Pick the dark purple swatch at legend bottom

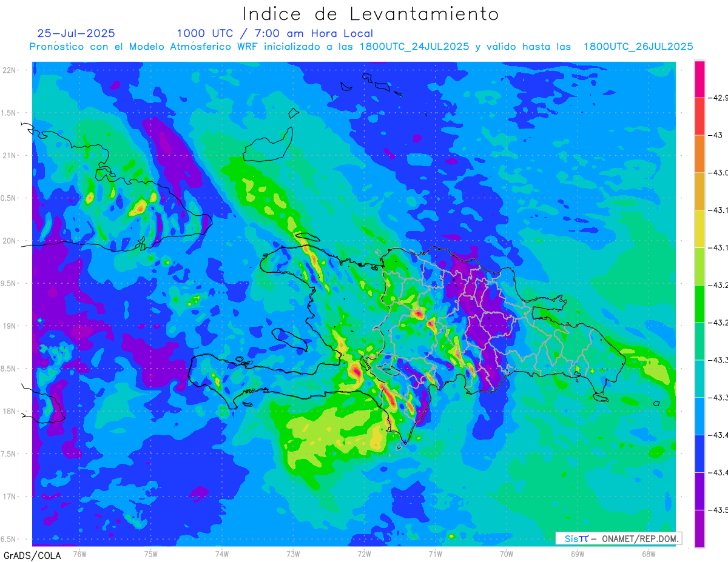click(x=699, y=528)
